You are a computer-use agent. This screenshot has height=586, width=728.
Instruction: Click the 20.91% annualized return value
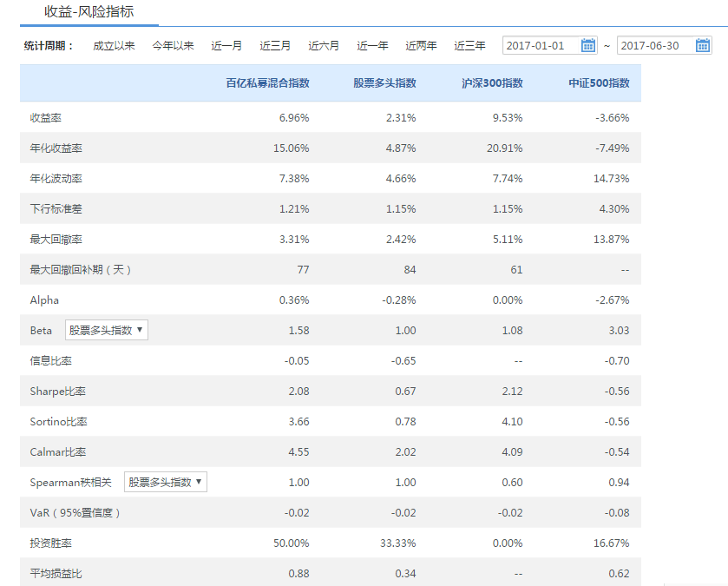(x=505, y=148)
